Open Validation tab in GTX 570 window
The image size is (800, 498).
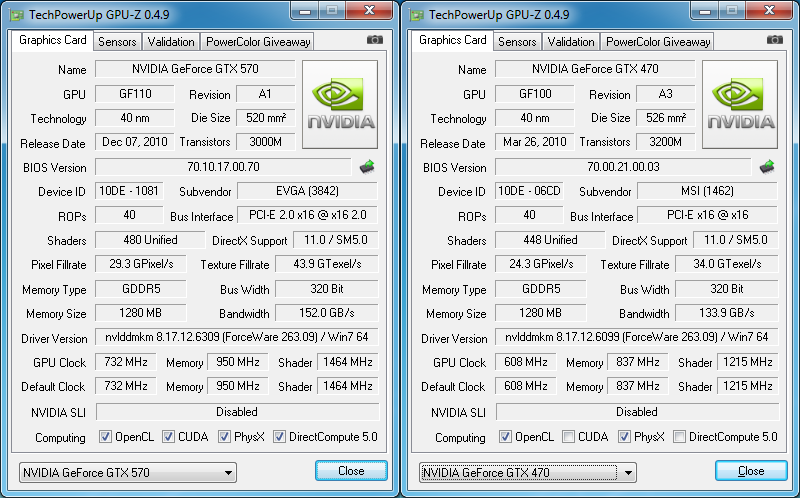click(x=171, y=42)
